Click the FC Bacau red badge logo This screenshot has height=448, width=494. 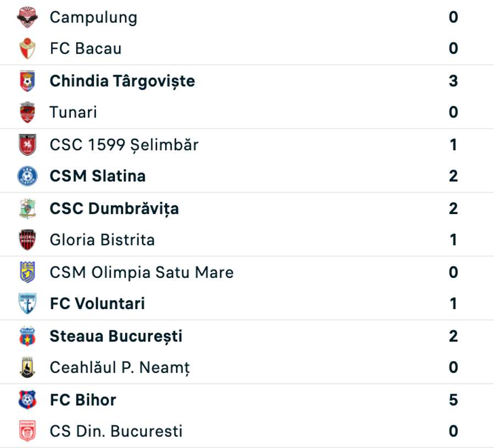pyautogui.click(x=27, y=48)
